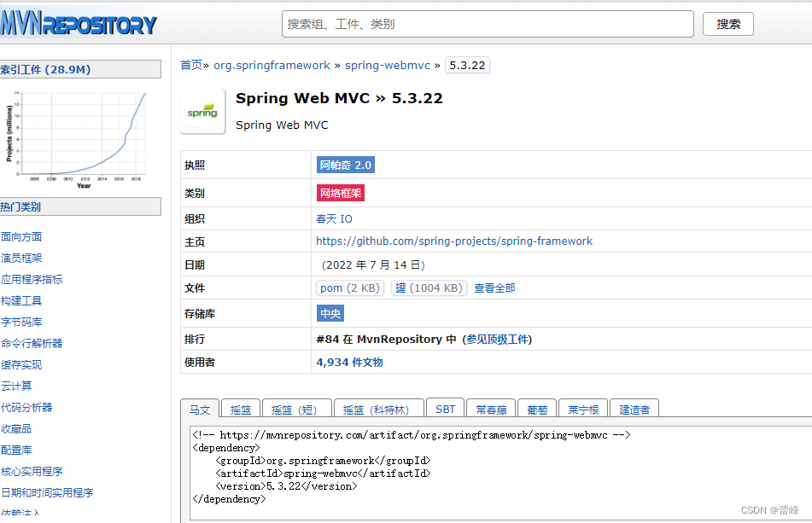Open the spring-framework GitHub homepage link
Image resolution: width=812 pixels, height=523 pixels.
(453, 241)
